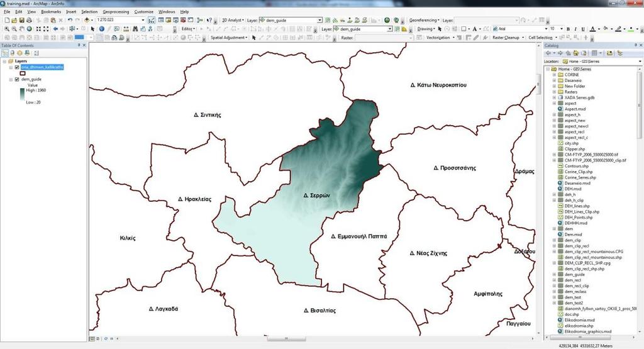Open Table of Contents Options icon
This screenshot has height=349, width=644.
36,53
